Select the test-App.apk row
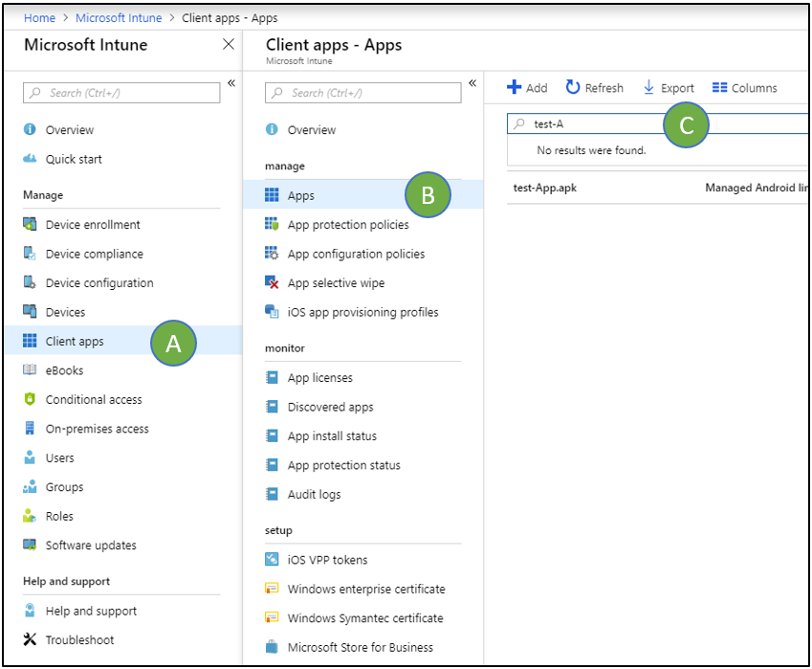This screenshot has height=669, width=812. pos(547,188)
